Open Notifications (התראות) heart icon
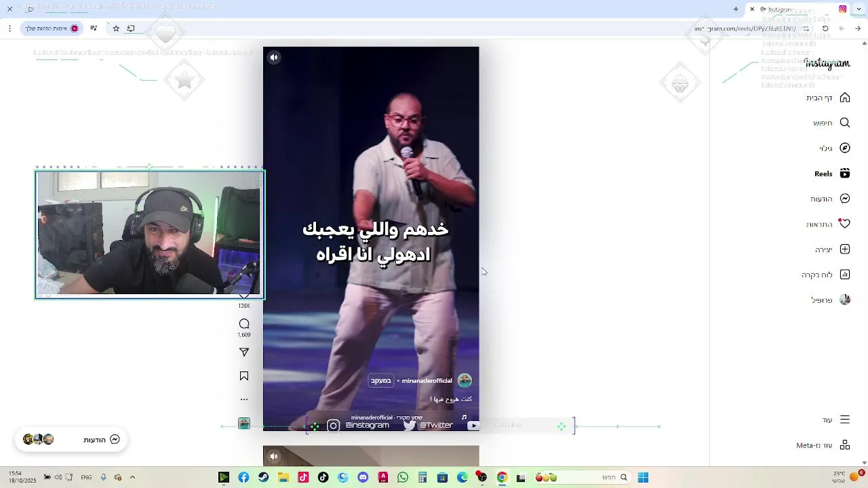This screenshot has width=868, height=488. 845,224
